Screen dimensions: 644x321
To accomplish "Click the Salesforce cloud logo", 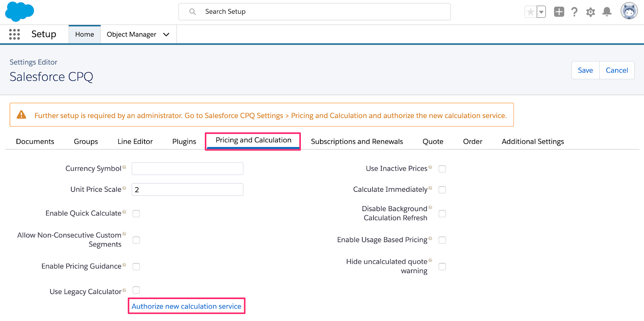I will click(19, 12).
